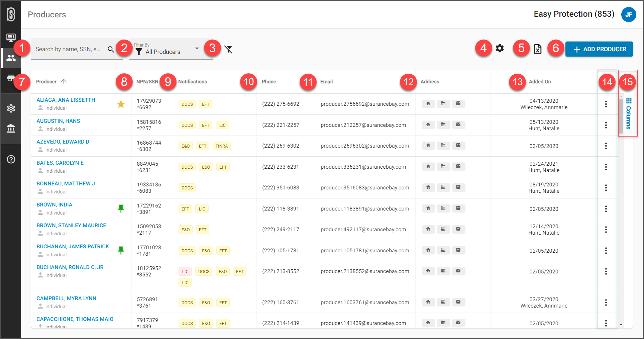Show business address for BONNEAU, MATTHEW J

(x=443, y=187)
